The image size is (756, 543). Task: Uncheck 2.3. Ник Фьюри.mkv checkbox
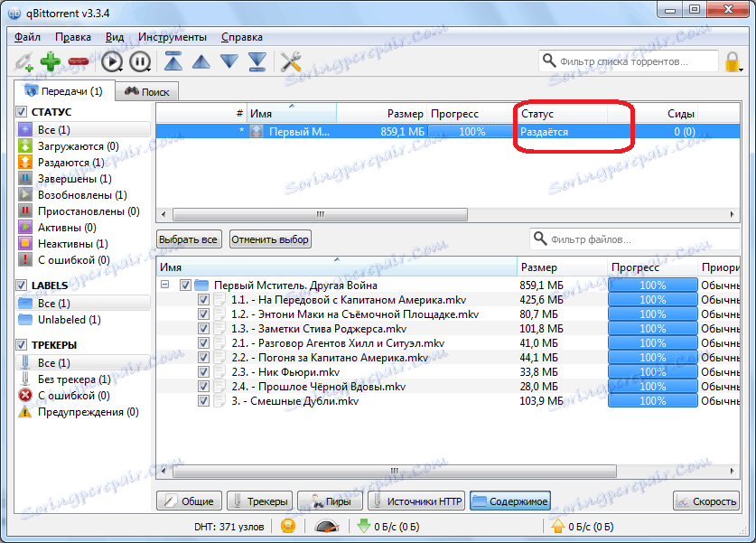[203, 372]
